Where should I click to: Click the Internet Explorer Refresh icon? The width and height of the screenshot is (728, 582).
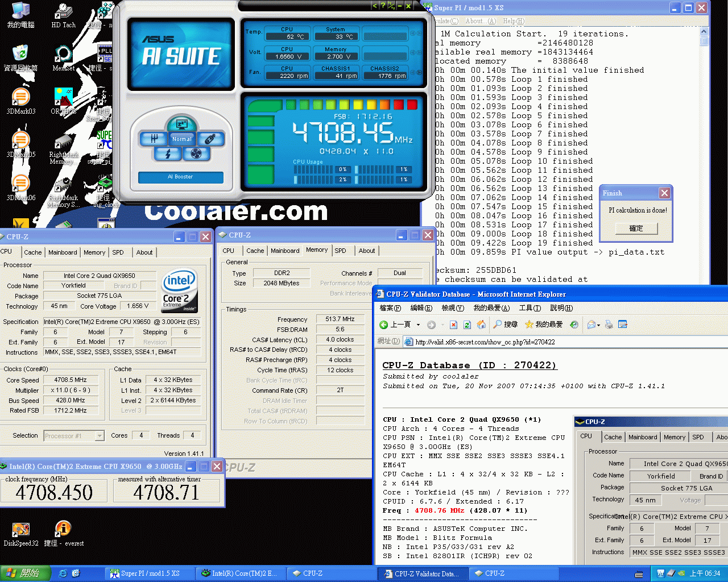(x=467, y=325)
